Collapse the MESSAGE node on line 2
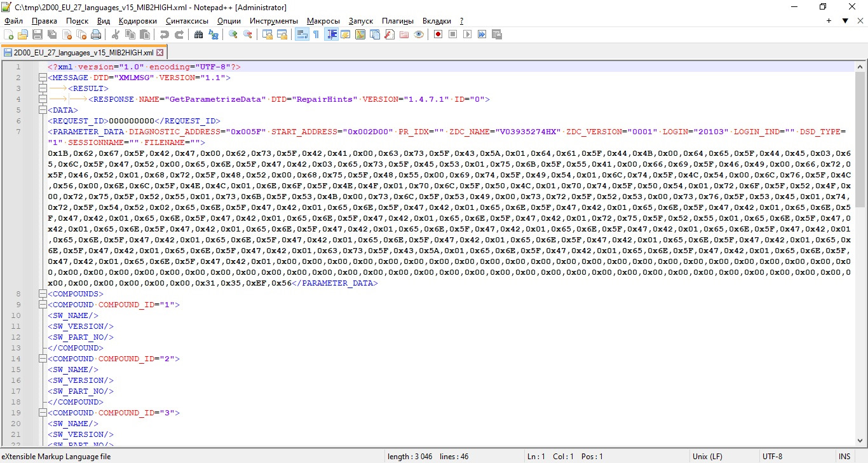The height and width of the screenshot is (463, 868). pyautogui.click(x=43, y=78)
